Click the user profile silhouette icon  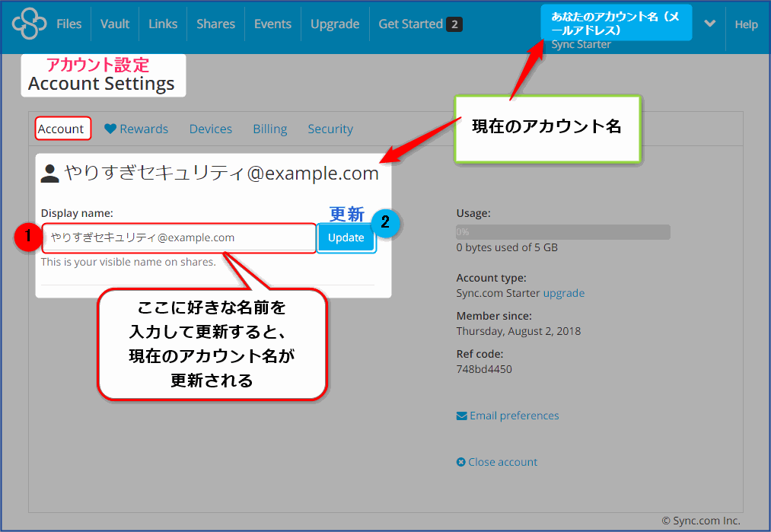coord(49,173)
